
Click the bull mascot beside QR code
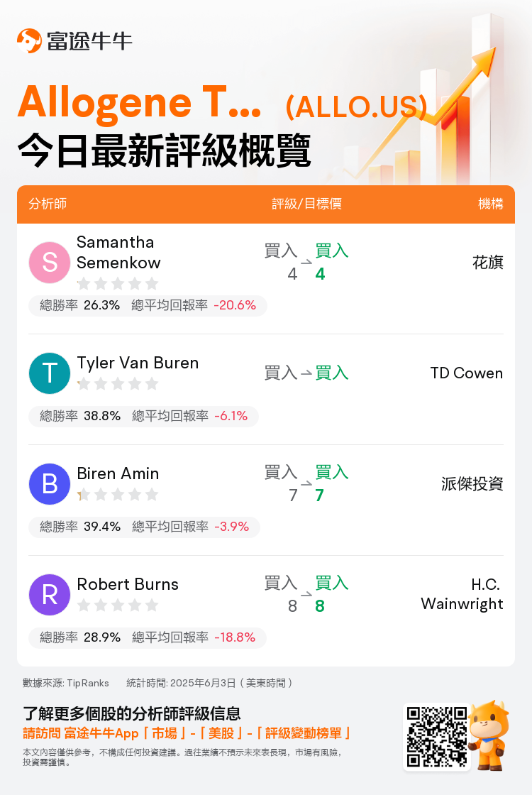point(489,735)
